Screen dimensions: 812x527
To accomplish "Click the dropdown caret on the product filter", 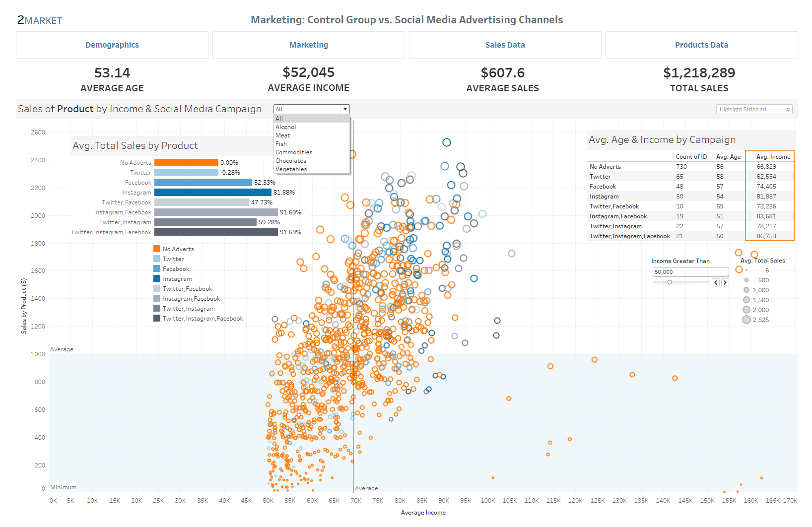I will (x=345, y=109).
